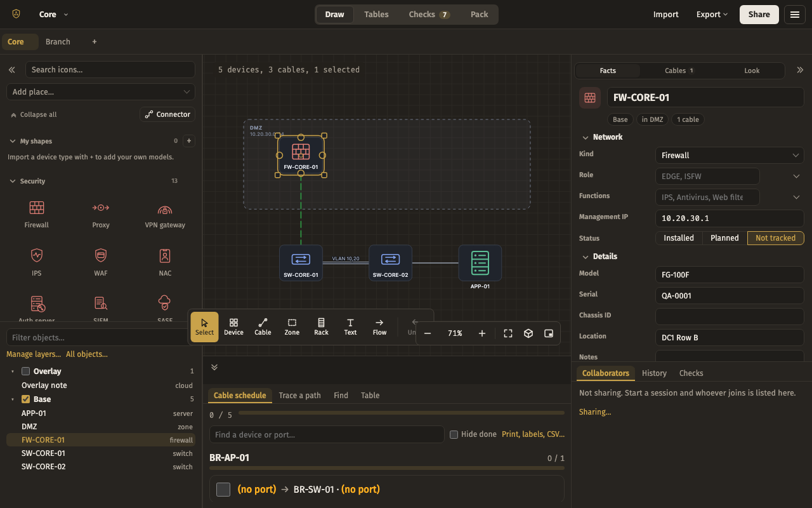This screenshot has height=508, width=812.
Task: Set Status to Installed
Action: click(x=679, y=238)
